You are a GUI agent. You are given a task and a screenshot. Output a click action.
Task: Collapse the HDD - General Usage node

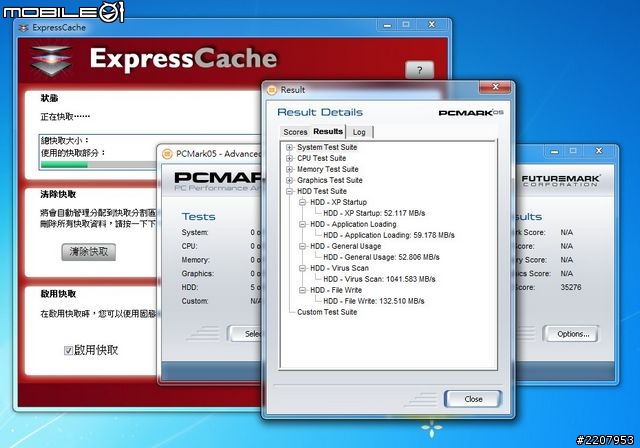point(302,246)
